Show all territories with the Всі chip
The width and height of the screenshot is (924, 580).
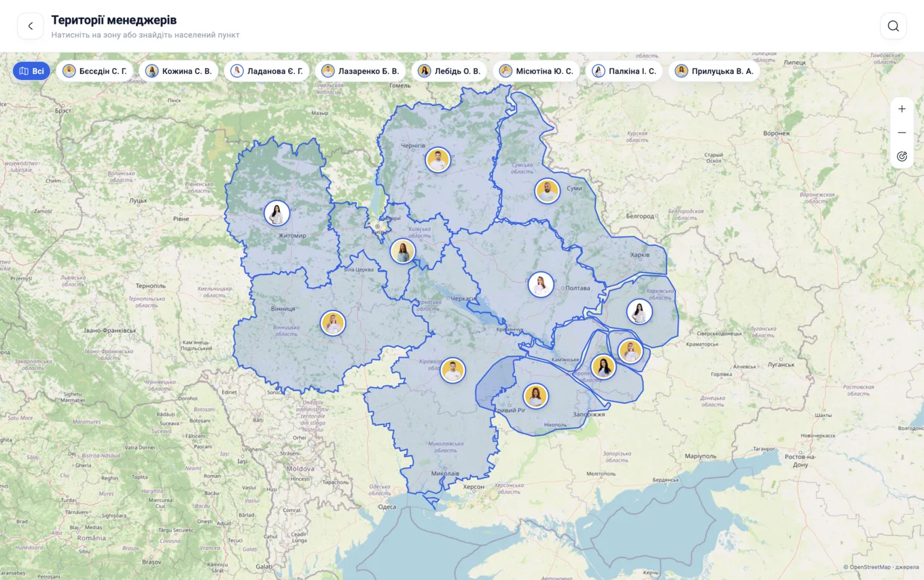31,71
